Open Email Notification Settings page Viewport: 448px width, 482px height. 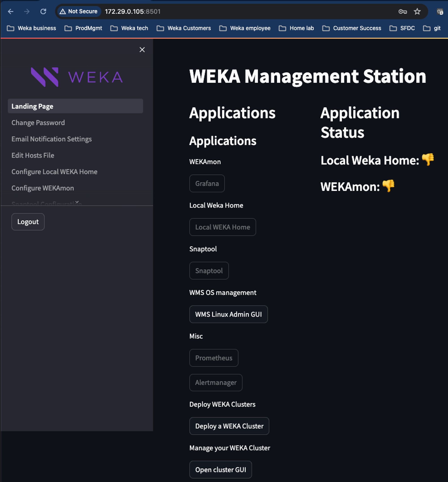(51, 139)
